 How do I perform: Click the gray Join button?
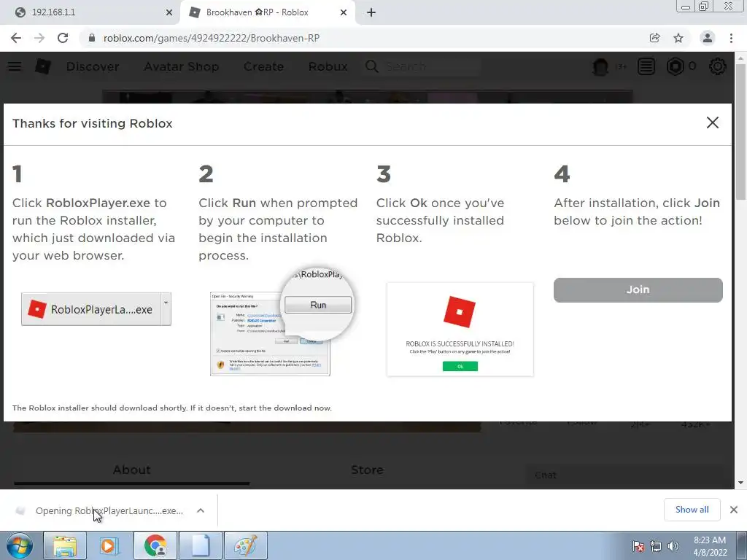coord(638,289)
